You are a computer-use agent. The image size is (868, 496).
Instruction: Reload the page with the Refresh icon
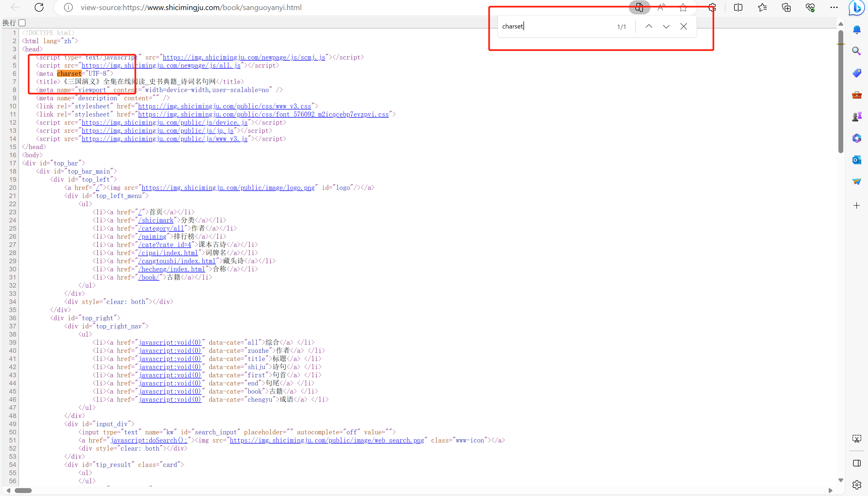click(x=39, y=7)
